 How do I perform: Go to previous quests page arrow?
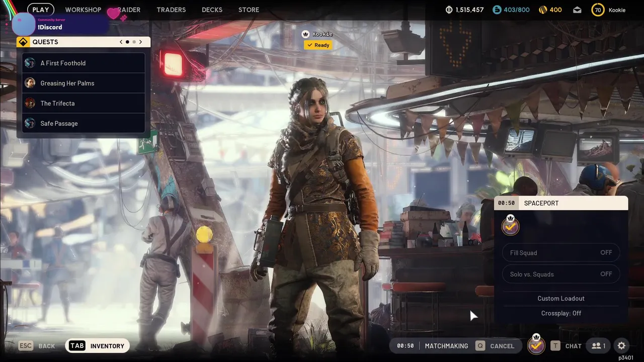[x=121, y=42]
